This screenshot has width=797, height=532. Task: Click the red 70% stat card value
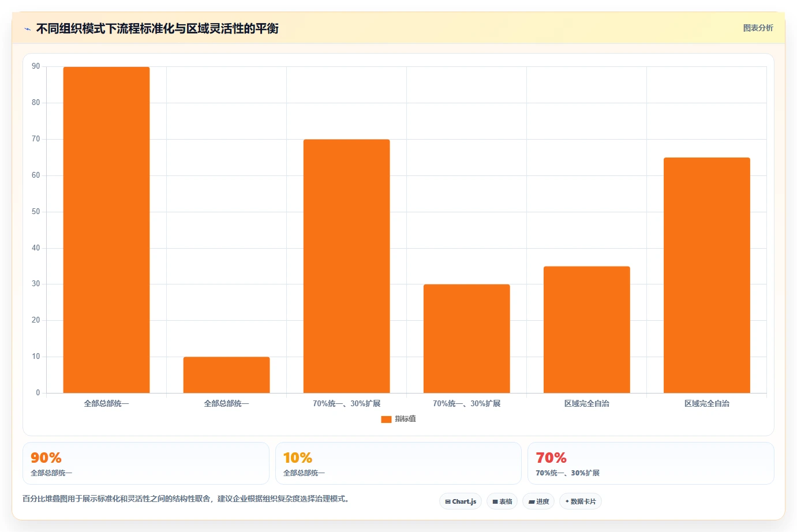coord(551,458)
